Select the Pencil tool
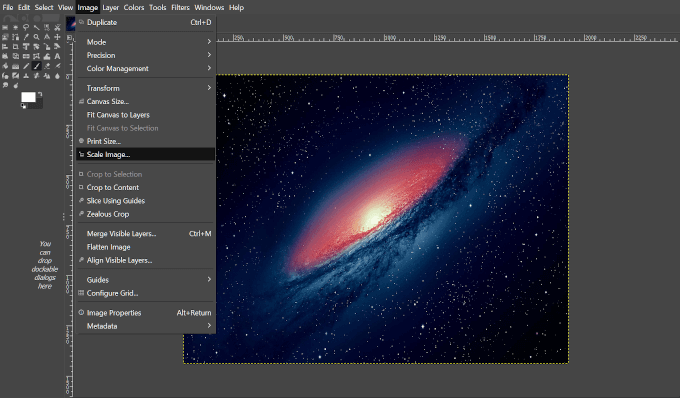Image resolution: width=680 pixels, height=398 pixels. point(26,66)
